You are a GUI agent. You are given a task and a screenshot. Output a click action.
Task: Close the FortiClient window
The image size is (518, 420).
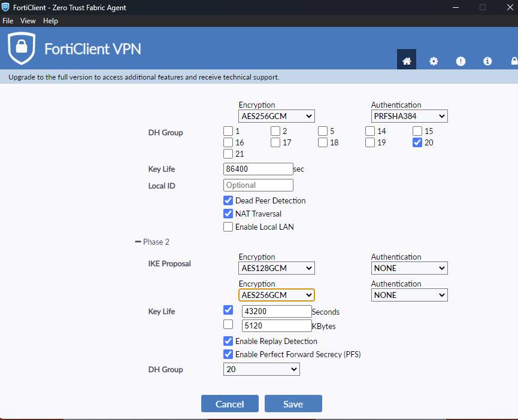pyautogui.click(x=510, y=7)
